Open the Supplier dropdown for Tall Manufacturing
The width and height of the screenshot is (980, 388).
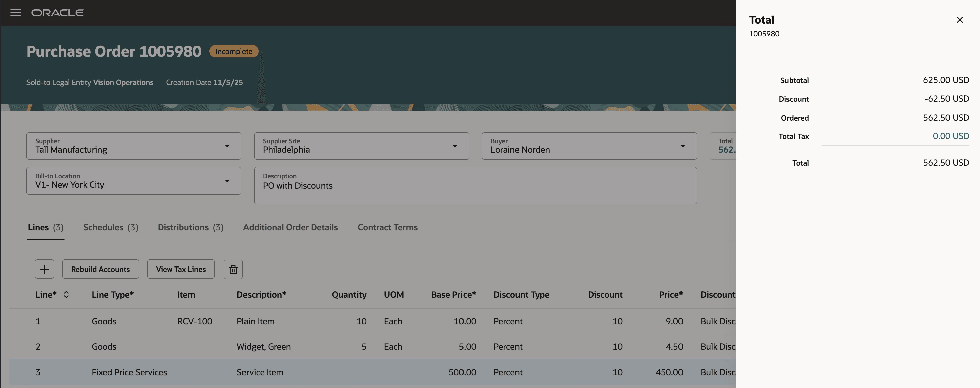pos(227,146)
